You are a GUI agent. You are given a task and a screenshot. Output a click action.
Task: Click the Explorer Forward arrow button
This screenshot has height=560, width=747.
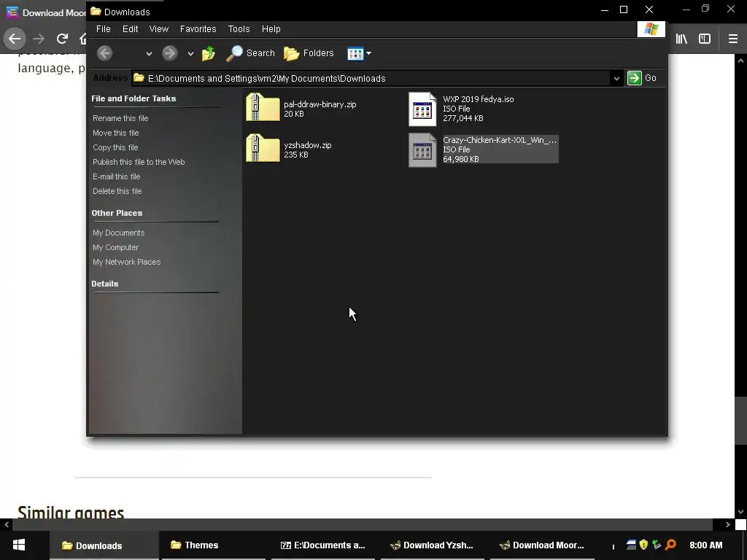pos(169,52)
